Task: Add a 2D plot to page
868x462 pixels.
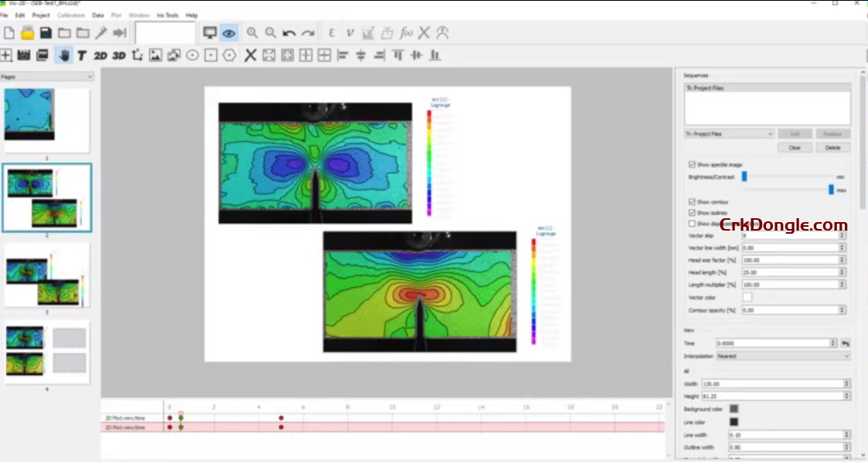Action: tap(101, 55)
